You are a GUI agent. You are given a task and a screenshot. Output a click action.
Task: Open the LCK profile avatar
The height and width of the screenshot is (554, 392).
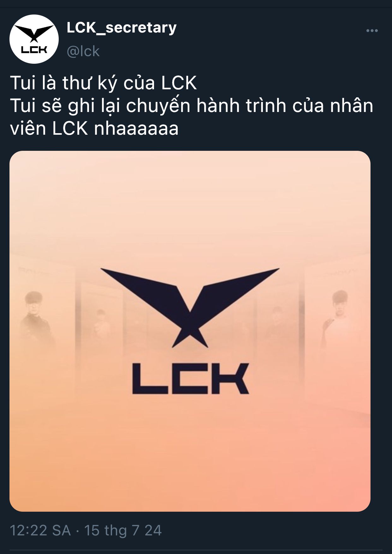[34, 39]
